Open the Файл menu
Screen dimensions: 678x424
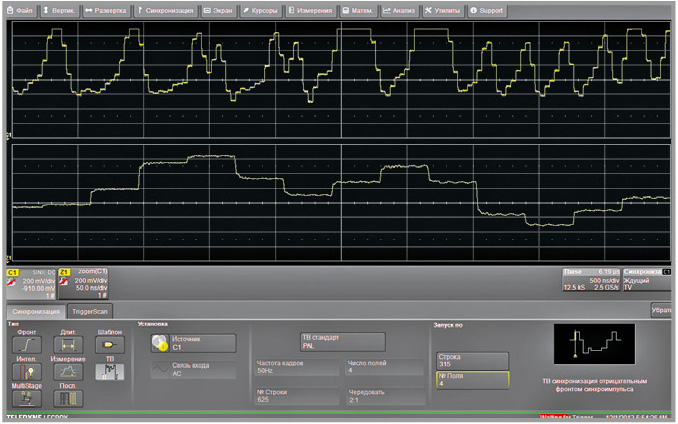(22, 10)
